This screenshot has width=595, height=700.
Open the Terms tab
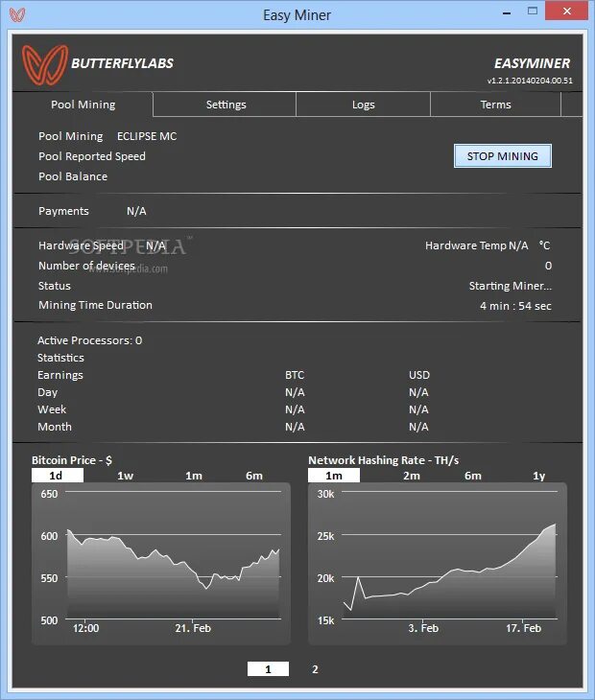(x=495, y=105)
